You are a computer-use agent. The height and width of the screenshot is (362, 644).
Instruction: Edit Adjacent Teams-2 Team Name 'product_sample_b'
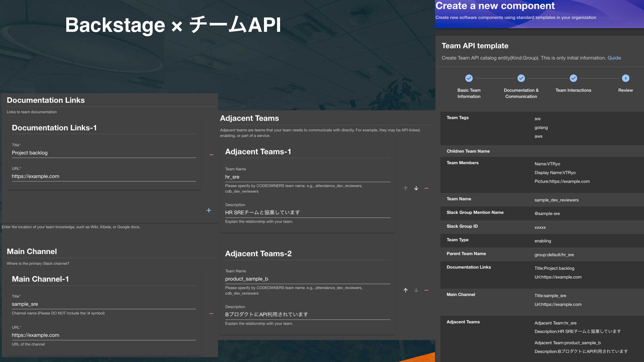[308, 279]
